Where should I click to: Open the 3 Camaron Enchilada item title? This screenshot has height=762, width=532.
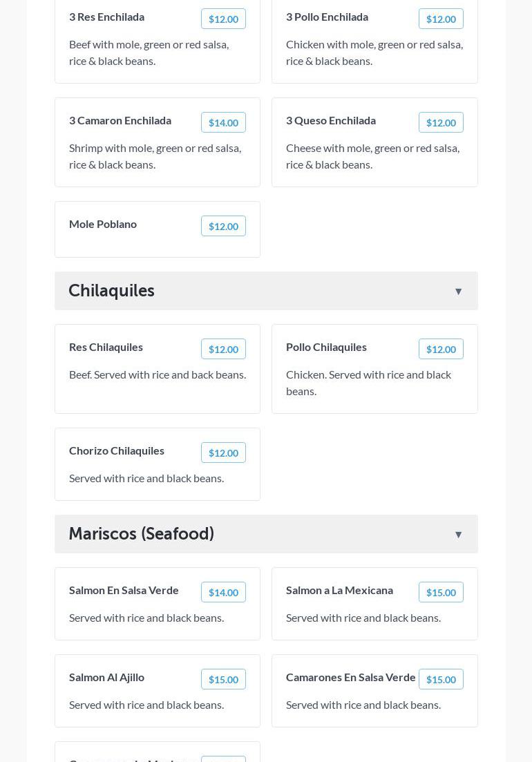pos(120,120)
